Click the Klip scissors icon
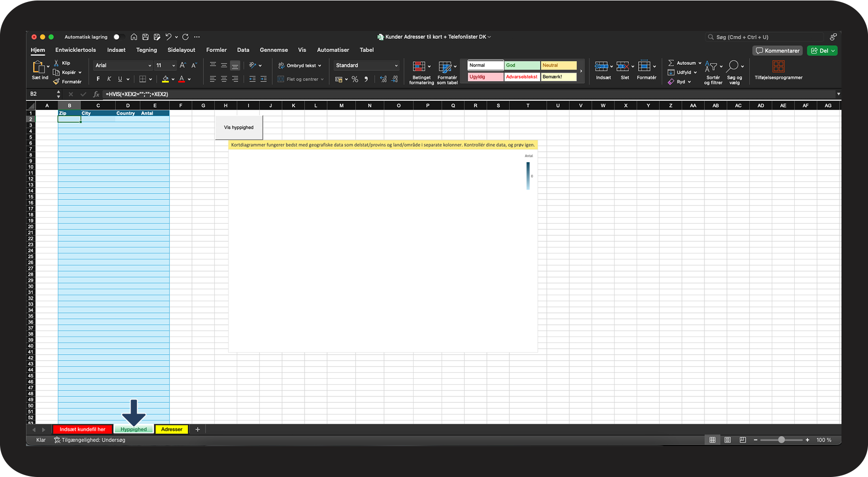Viewport: 868px width, 477px height. [56, 63]
